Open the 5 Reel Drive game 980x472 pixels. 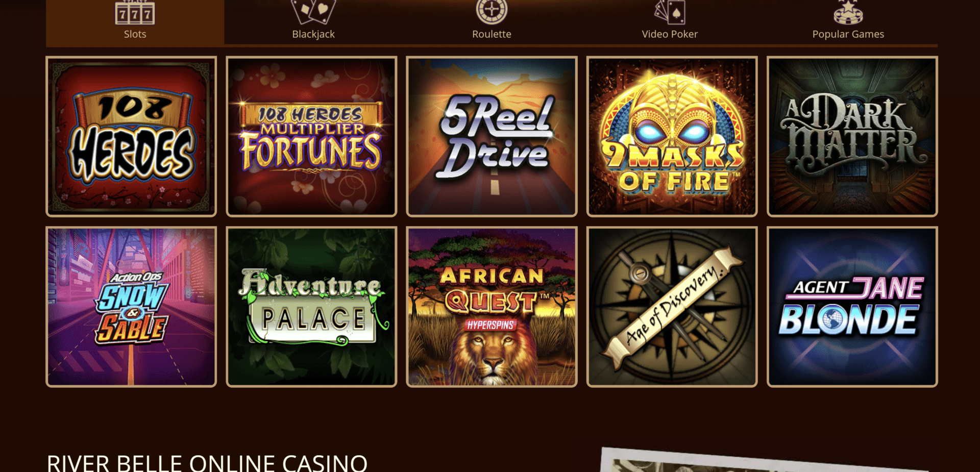(492, 136)
